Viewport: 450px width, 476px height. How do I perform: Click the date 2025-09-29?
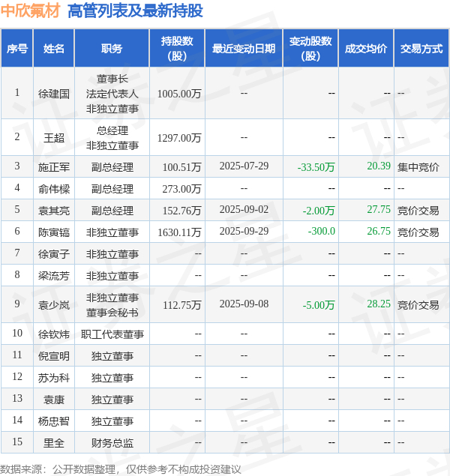pos(244,231)
